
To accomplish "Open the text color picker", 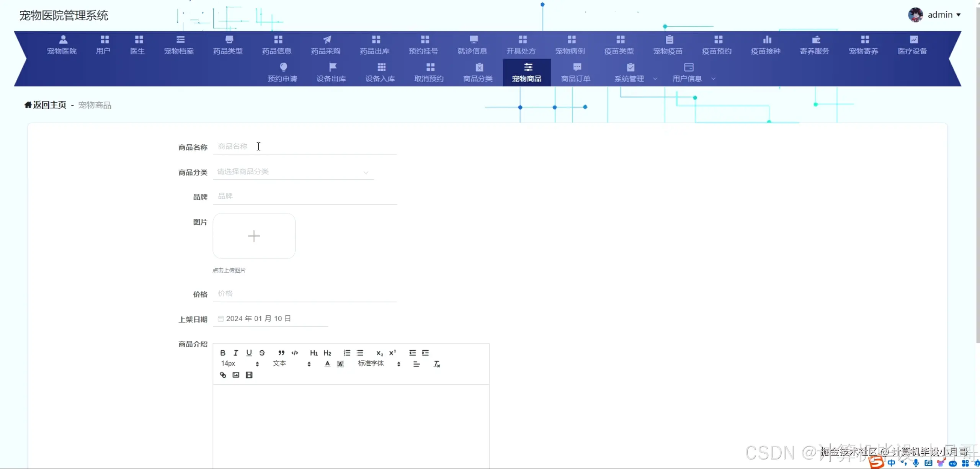I will (327, 364).
